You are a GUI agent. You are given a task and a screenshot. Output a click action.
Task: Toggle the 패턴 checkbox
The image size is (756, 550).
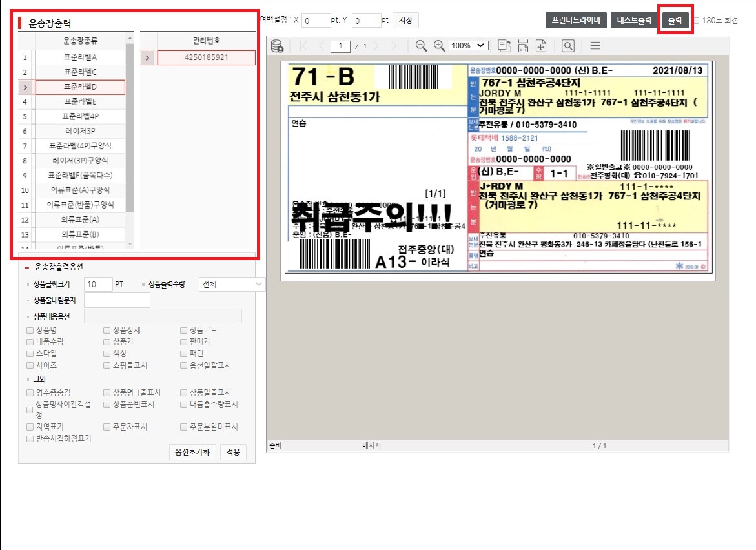click(x=183, y=353)
